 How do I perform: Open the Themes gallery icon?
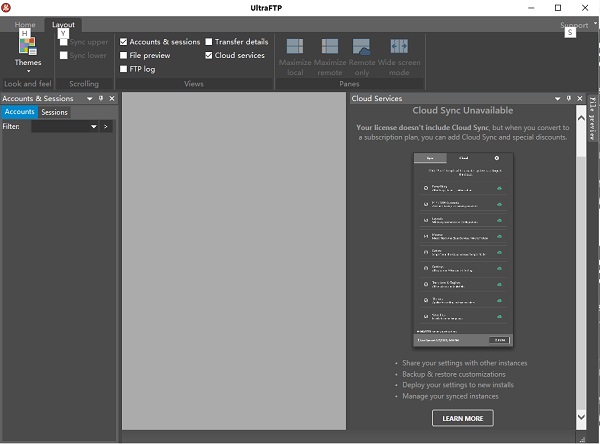[x=28, y=46]
